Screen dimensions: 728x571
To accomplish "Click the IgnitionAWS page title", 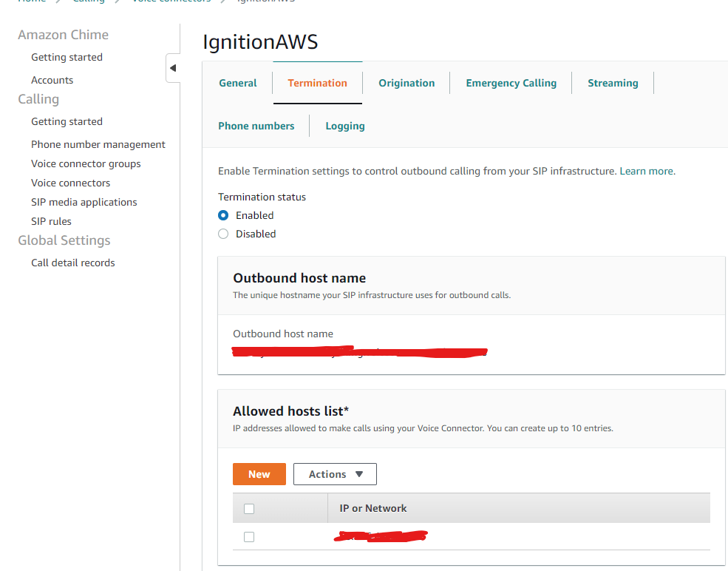I will [260, 42].
